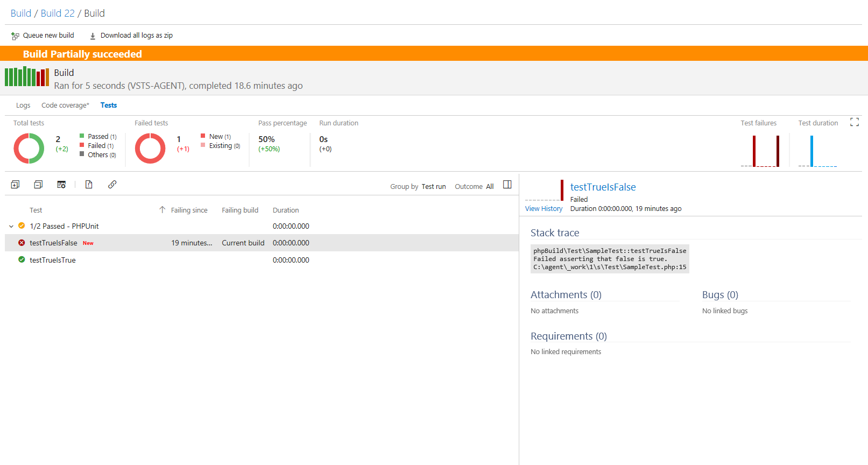
Task: Click the Queue new build icon
Action: point(15,36)
